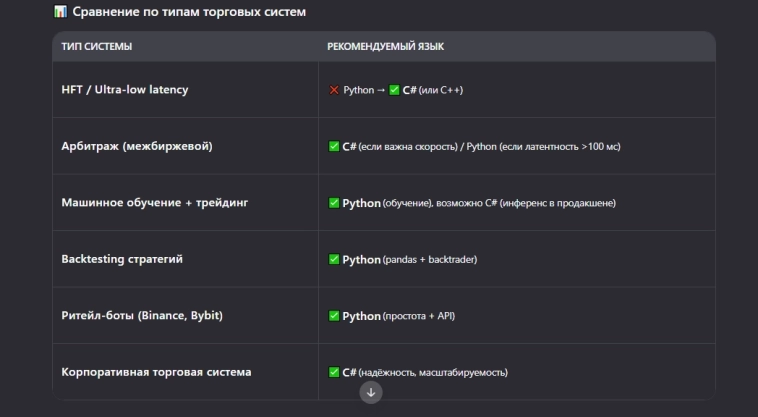Click the Ритейл-боты (Binance, Bybit) cell
Image resolution: width=758 pixels, height=417 pixels.
[142, 316]
